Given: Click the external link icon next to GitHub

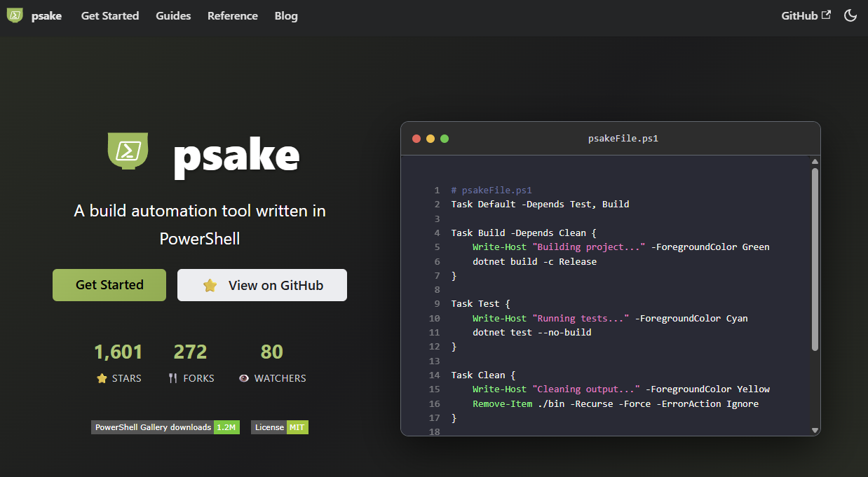Looking at the screenshot, I should [826, 15].
